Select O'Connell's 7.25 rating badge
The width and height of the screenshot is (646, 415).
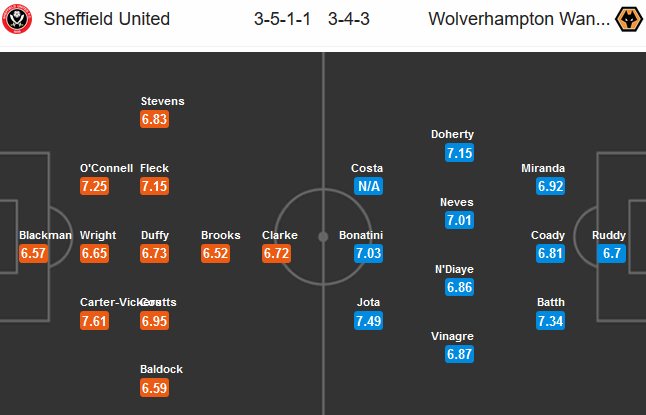pyautogui.click(x=94, y=186)
